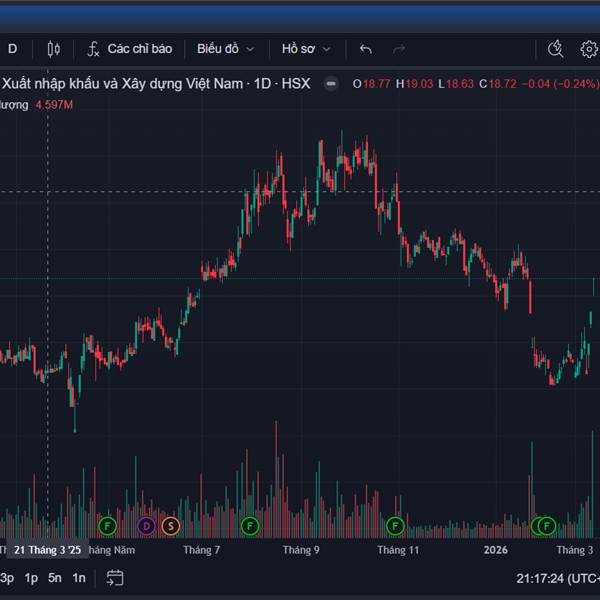Expand the Hồ sơ dropdown

pyautogui.click(x=306, y=48)
